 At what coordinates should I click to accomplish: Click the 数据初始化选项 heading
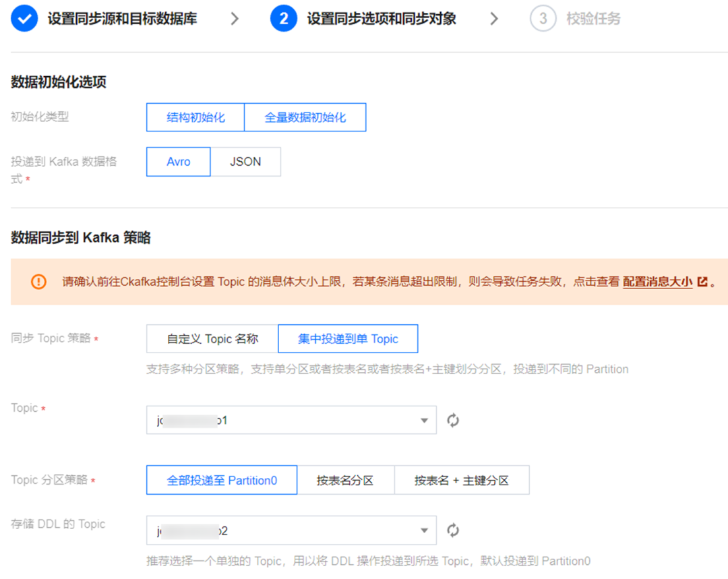[x=59, y=82]
